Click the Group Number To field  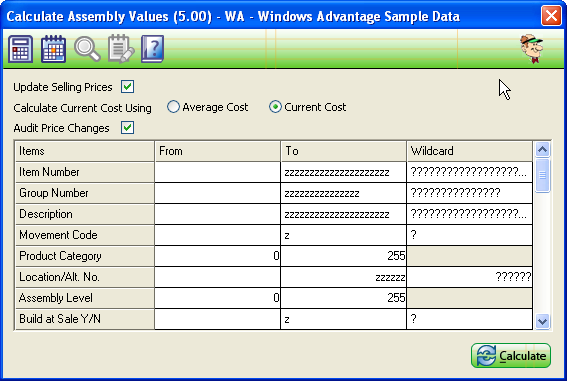click(x=344, y=193)
